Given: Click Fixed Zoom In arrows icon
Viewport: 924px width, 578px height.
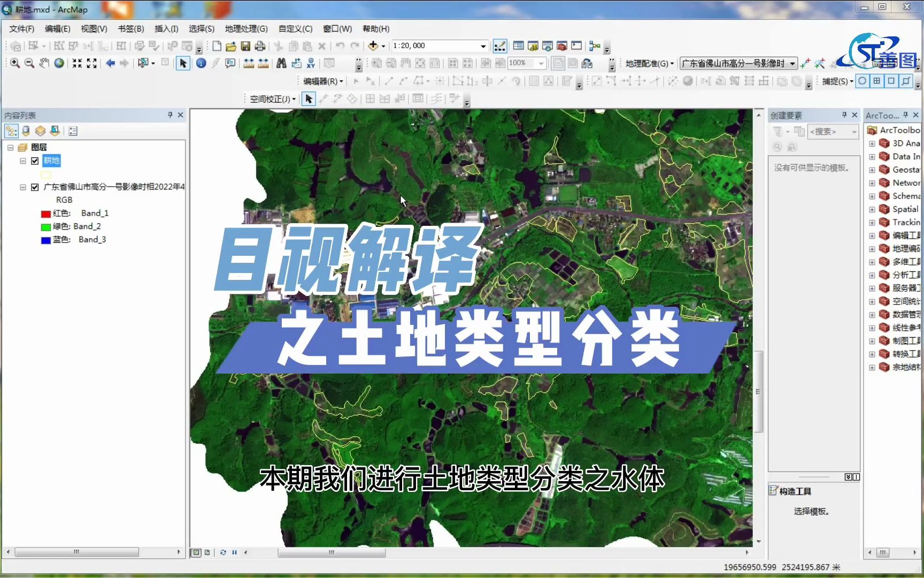Looking at the screenshot, I should (77, 63).
